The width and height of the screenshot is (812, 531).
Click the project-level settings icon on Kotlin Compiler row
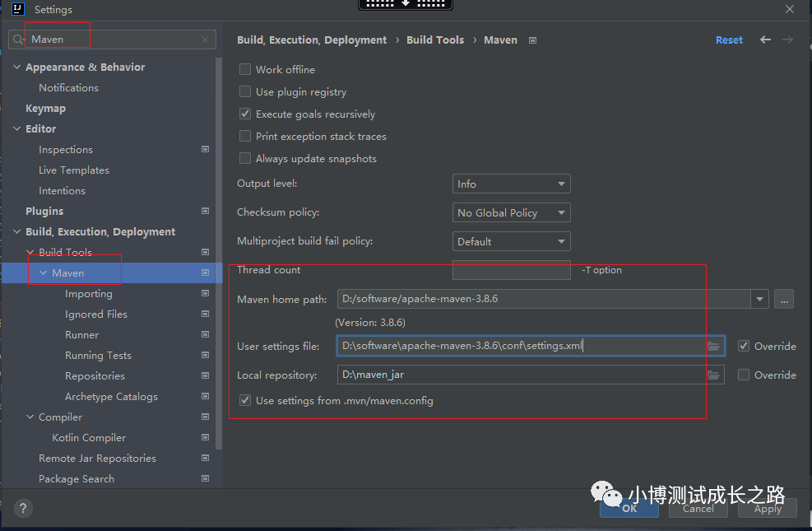205,437
